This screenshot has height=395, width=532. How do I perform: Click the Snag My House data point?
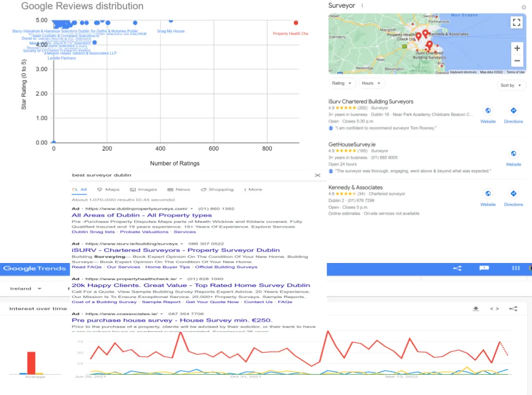(x=171, y=21)
